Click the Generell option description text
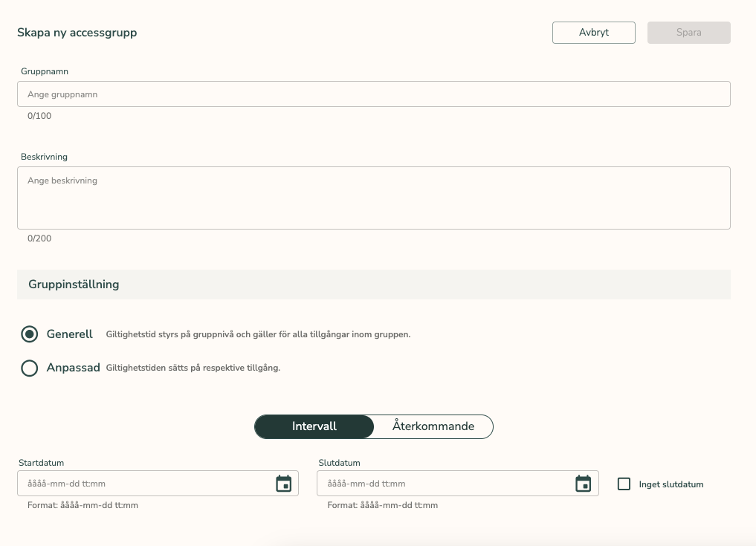This screenshot has height=546, width=756. coord(258,334)
